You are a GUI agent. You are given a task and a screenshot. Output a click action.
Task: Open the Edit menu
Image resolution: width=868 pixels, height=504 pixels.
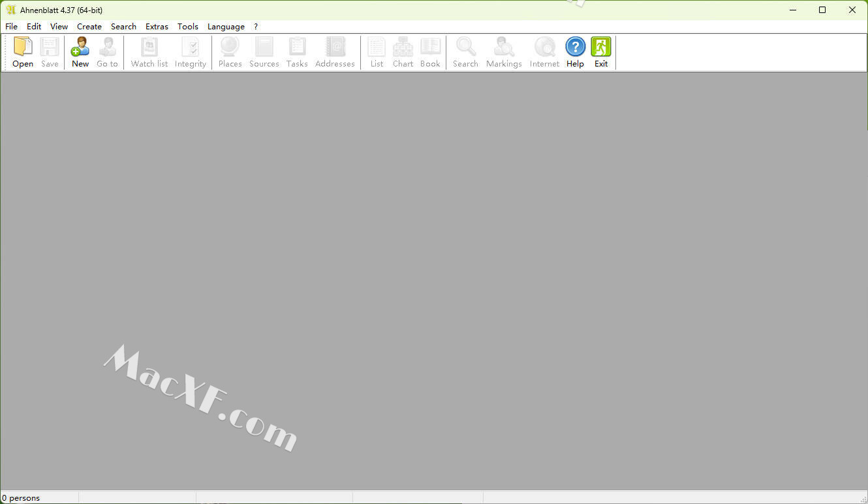point(34,27)
